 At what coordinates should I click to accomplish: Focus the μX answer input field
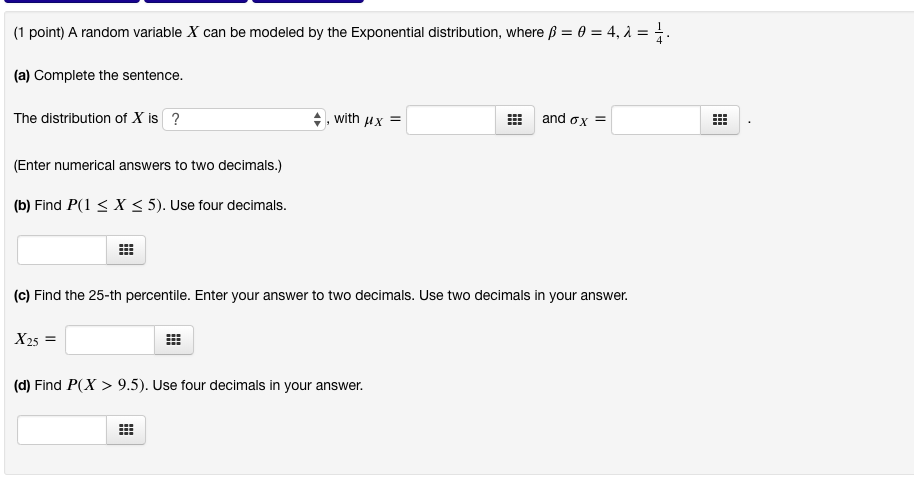coord(451,120)
